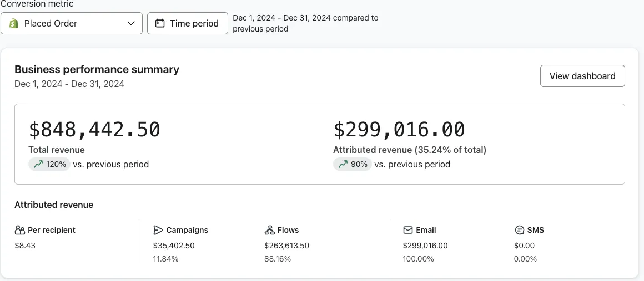Click the Flows hierarchy icon
This screenshot has width=644, height=281.
click(x=270, y=230)
